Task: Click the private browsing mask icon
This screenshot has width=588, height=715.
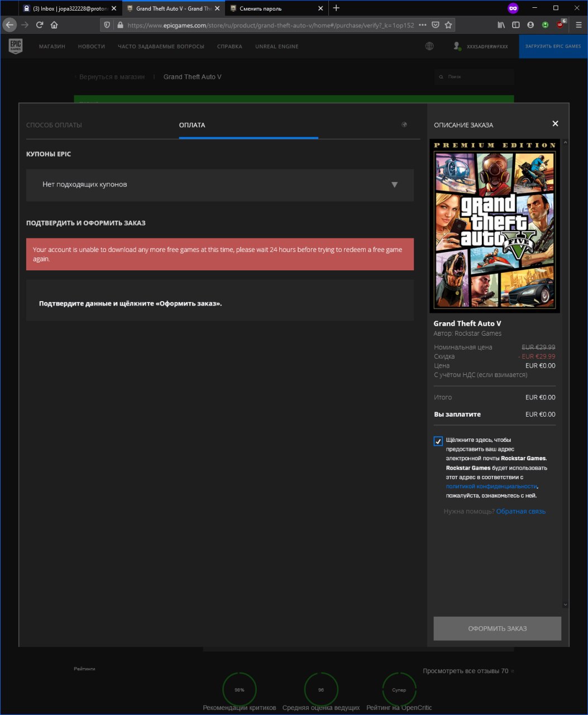Action: 513,8
